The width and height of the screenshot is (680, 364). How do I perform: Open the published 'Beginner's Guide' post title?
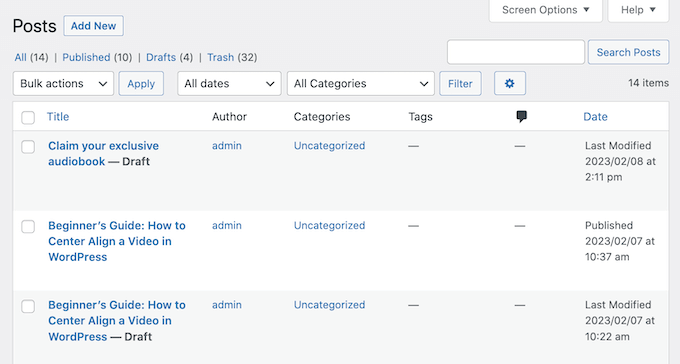click(117, 241)
